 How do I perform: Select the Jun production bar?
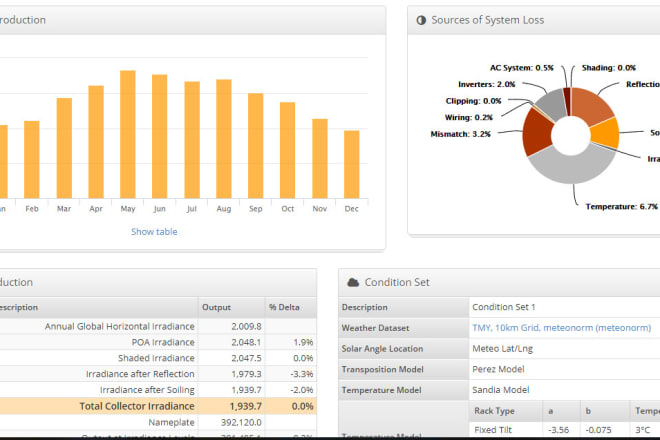[x=160, y=136]
